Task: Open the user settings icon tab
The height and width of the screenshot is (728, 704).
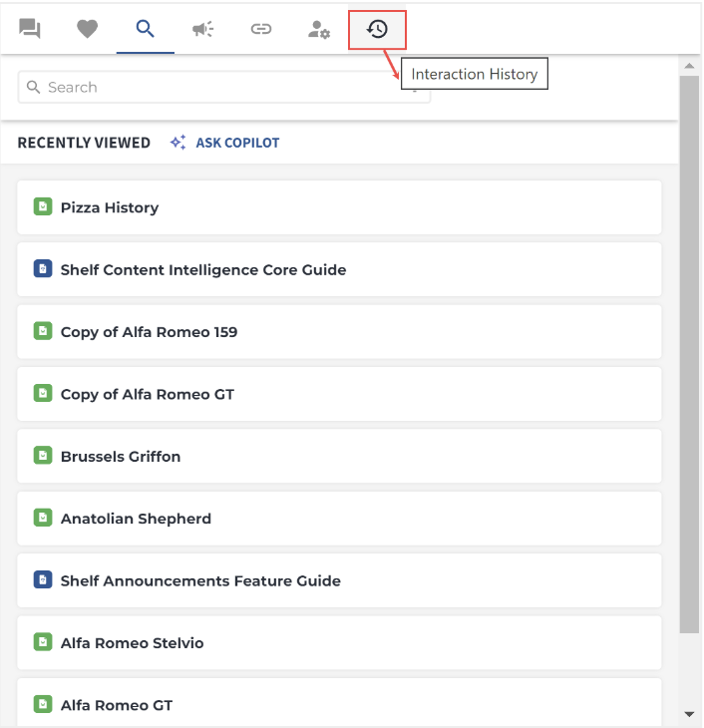Action: pyautogui.click(x=319, y=29)
